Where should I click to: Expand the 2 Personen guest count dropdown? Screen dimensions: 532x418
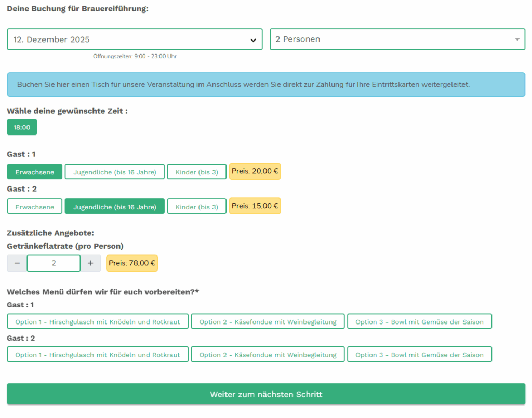[x=397, y=39]
